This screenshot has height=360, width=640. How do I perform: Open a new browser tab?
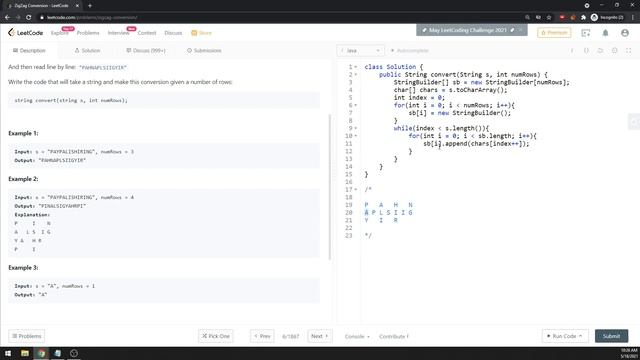coord(90,6)
